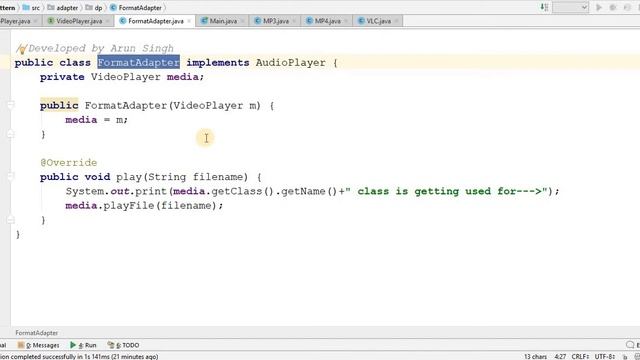Screen dimensions: 640x360
Task: Close the VLC.java tab
Action: click(x=396, y=21)
